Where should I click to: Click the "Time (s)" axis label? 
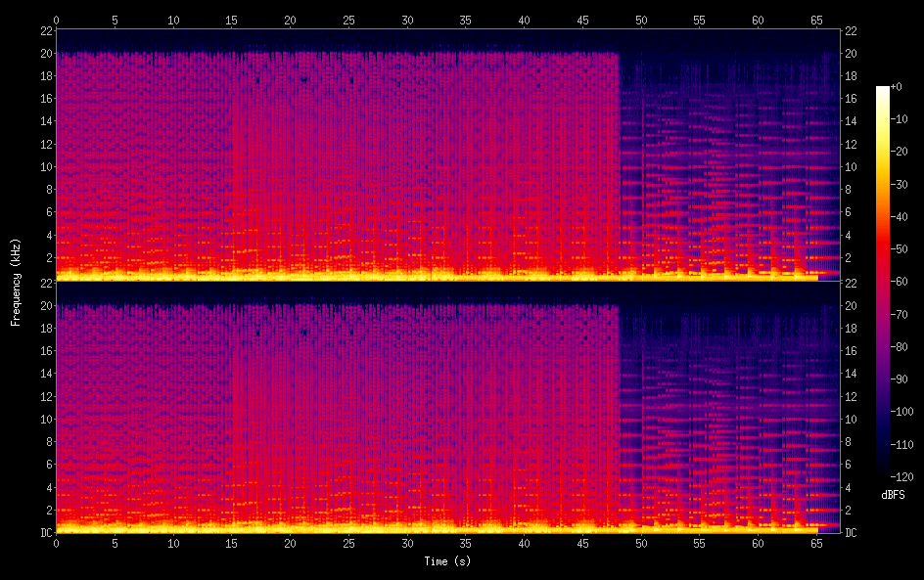pos(448,561)
